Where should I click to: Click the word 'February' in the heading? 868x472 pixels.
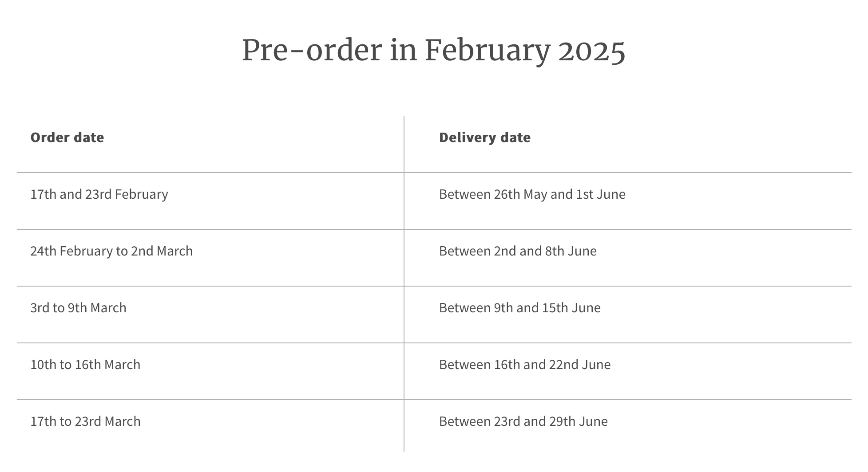click(x=488, y=51)
